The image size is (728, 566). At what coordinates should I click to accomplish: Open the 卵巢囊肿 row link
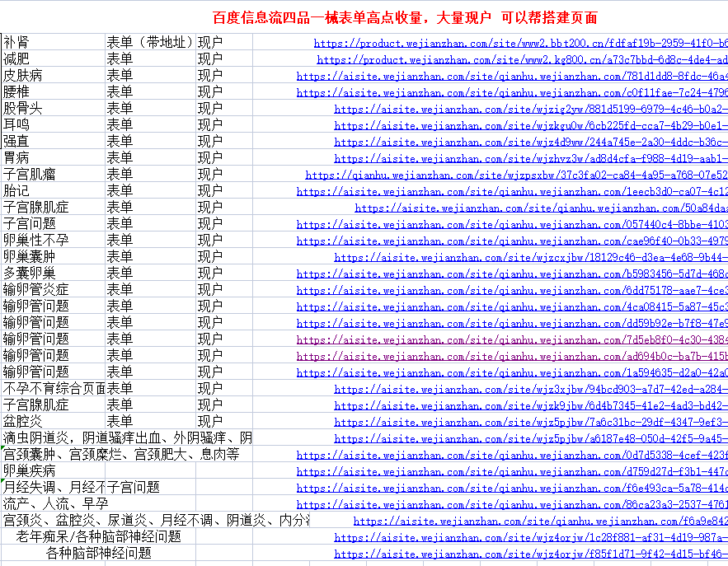pyautogui.click(x=529, y=257)
